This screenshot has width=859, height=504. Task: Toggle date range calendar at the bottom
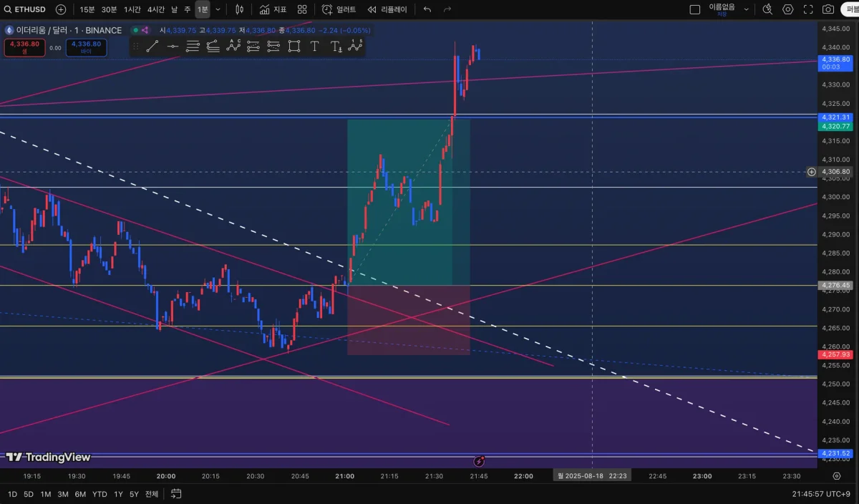pyautogui.click(x=176, y=494)
